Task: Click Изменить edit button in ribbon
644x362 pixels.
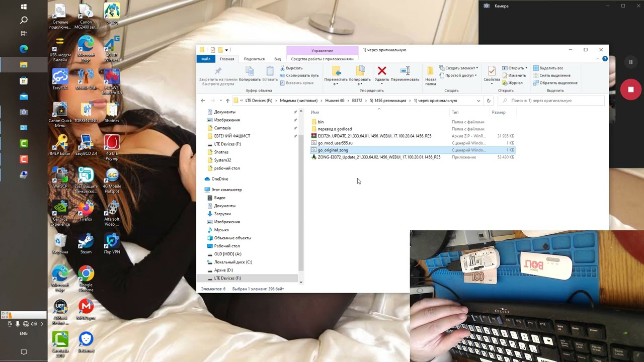Action: [x=514, y=75]
